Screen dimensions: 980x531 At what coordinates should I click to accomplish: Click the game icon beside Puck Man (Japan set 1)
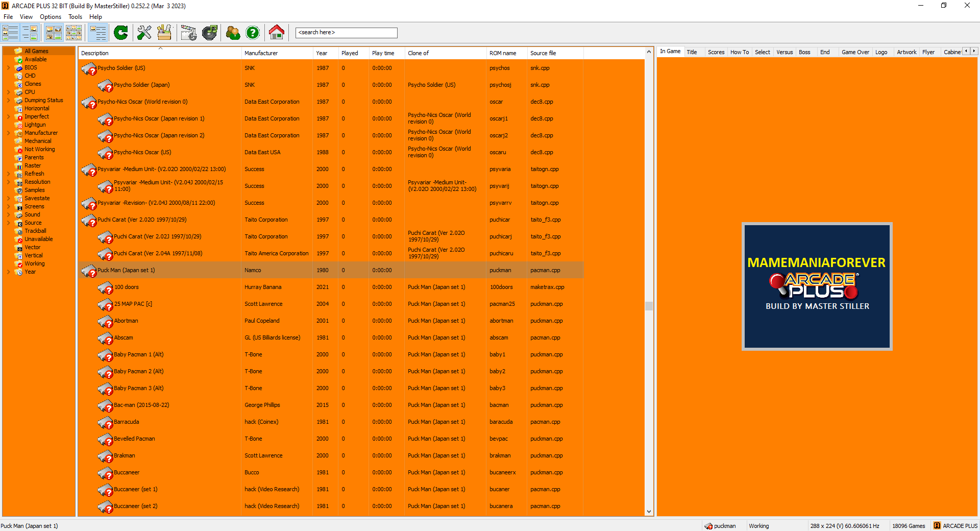tap(89, 271)
